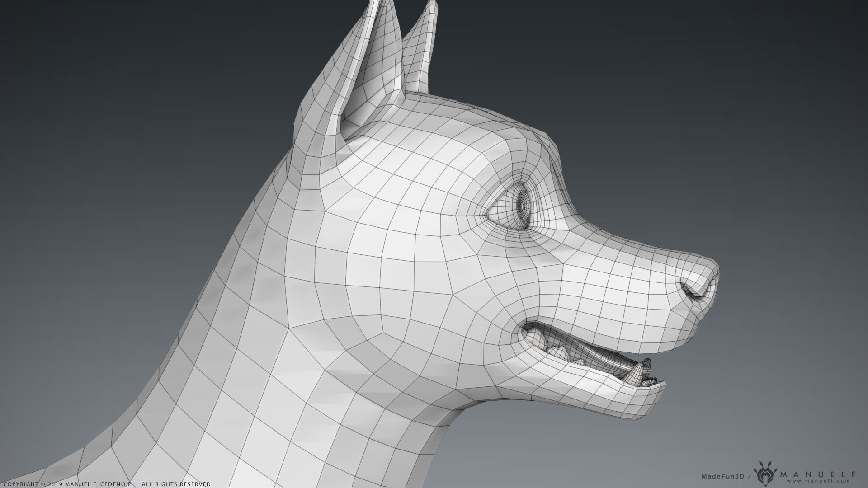This screenshot has height=488, width=868.
Task: Click the ManuelF wolf-head logo icon
Action: (766, 475)
